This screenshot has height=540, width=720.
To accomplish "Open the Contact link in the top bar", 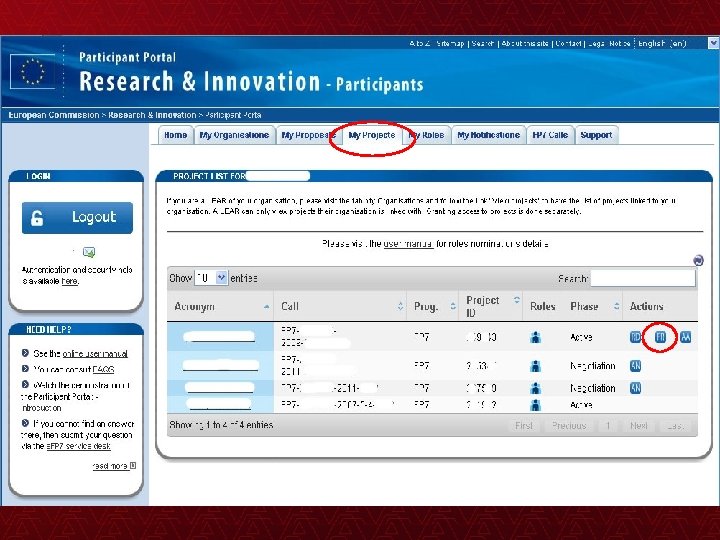I will pyautogui.click(x=568, y=43).
